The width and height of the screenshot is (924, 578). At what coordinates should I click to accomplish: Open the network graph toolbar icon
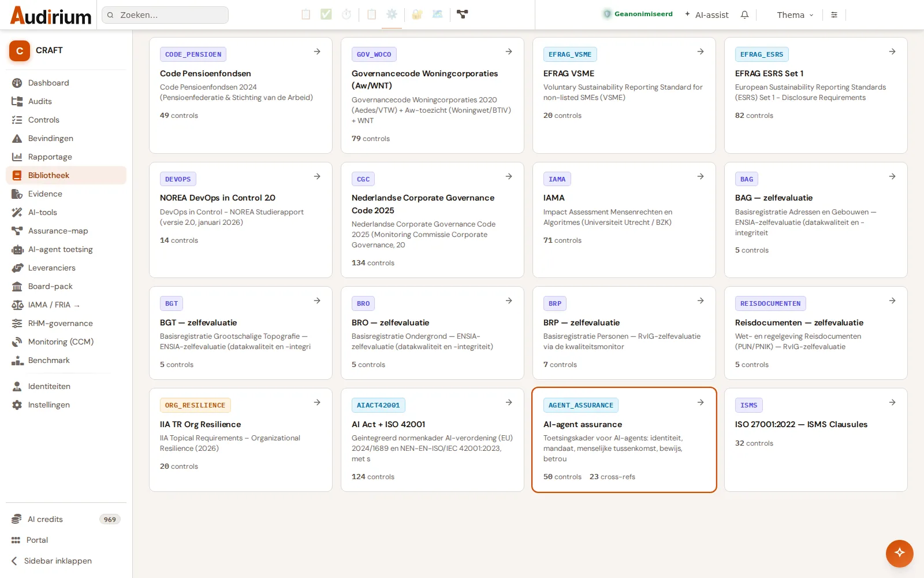click(x=462, y=14)
